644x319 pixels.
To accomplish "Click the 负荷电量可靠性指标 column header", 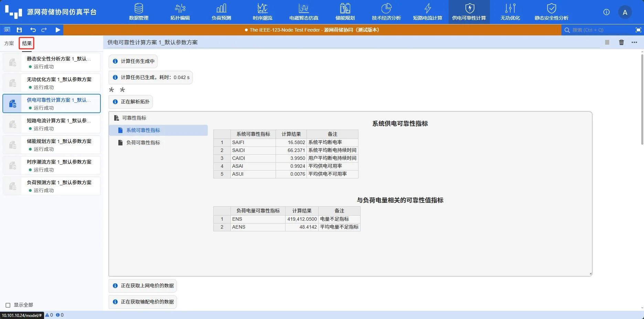I will point(258,211).
